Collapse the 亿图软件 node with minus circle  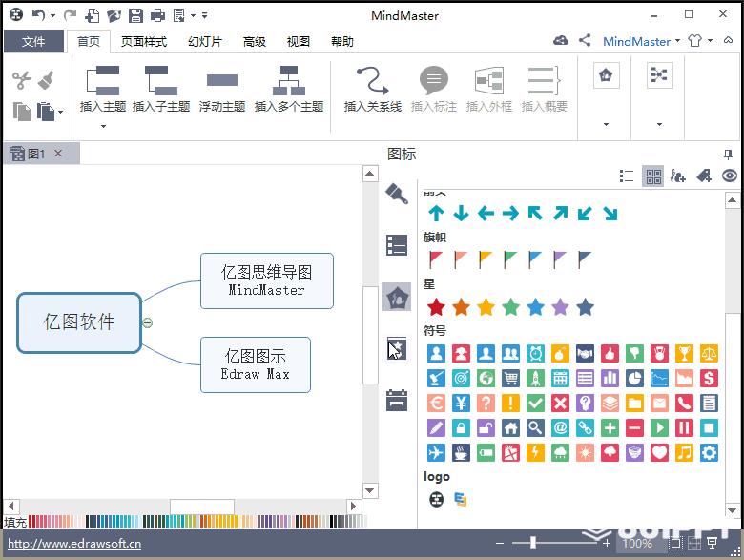tap(148, 322)
